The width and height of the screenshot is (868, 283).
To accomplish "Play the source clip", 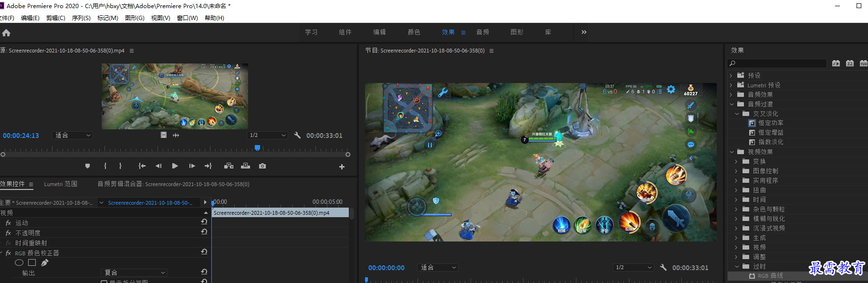I will (x=175, y=166).
